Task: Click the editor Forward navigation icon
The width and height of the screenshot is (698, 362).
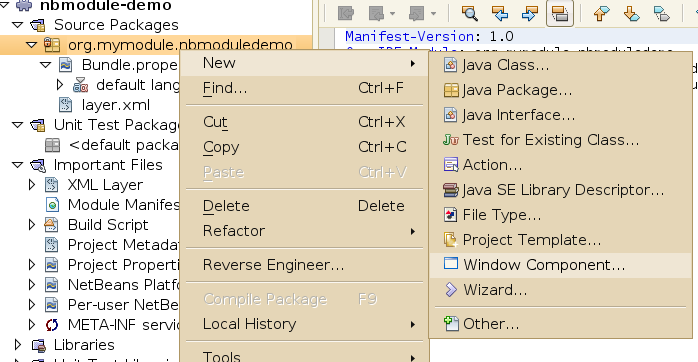Action: tap(416, 13)
